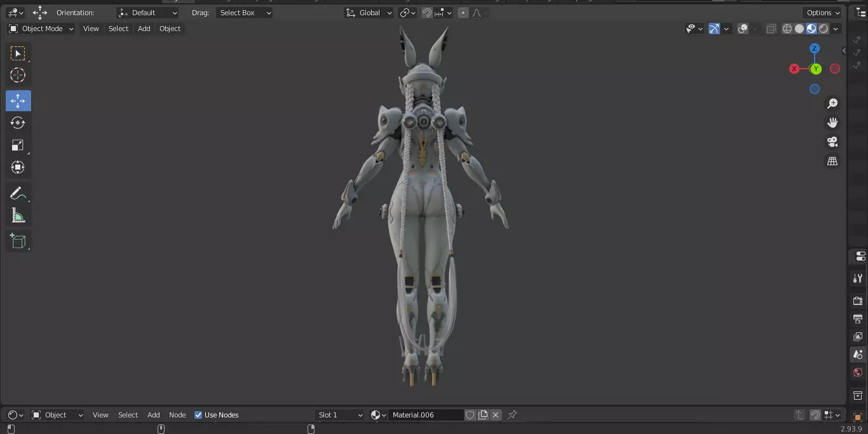Click the hand pan view icon

tap(832, 123)
